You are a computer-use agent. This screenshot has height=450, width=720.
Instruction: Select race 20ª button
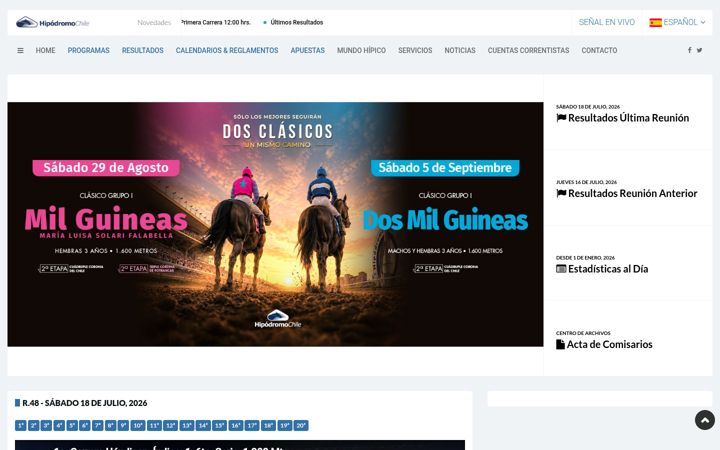(301, 426)
